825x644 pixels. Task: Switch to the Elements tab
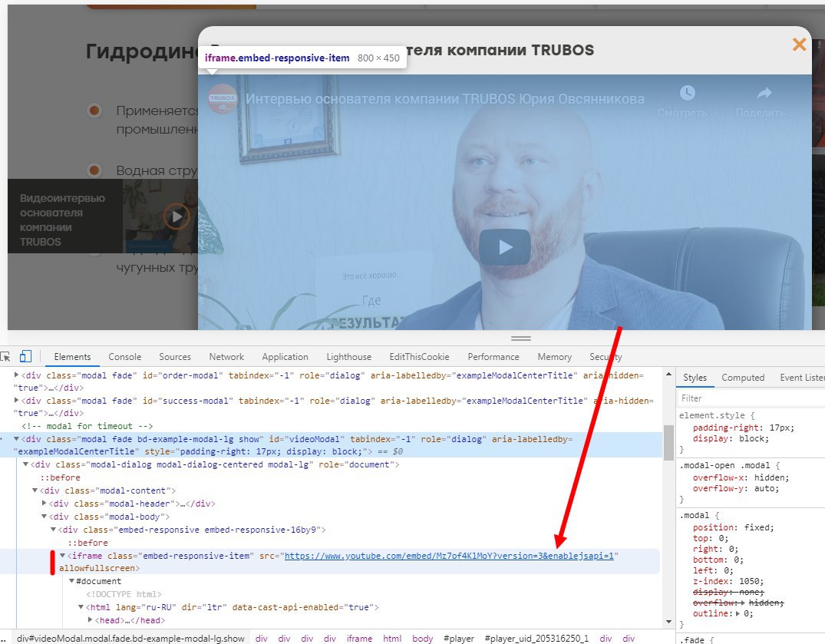pos(72,357)
